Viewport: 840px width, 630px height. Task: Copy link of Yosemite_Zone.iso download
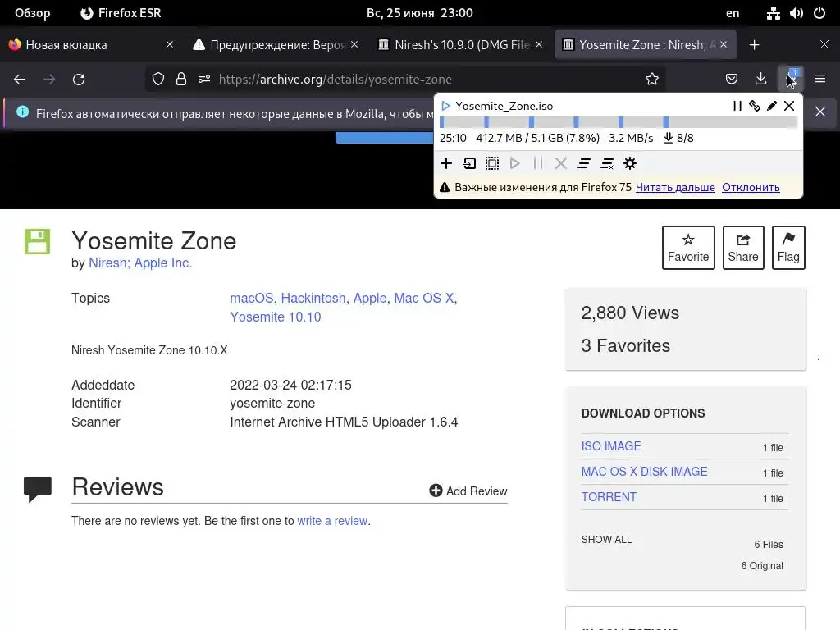click(755, 106)
